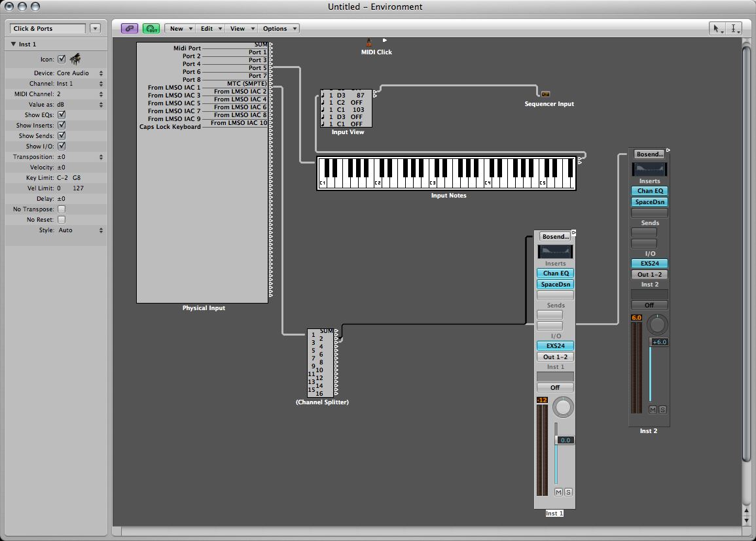Click the "Physical Input" object label
The width and height of the screenshot is (756, 541).
204,308
